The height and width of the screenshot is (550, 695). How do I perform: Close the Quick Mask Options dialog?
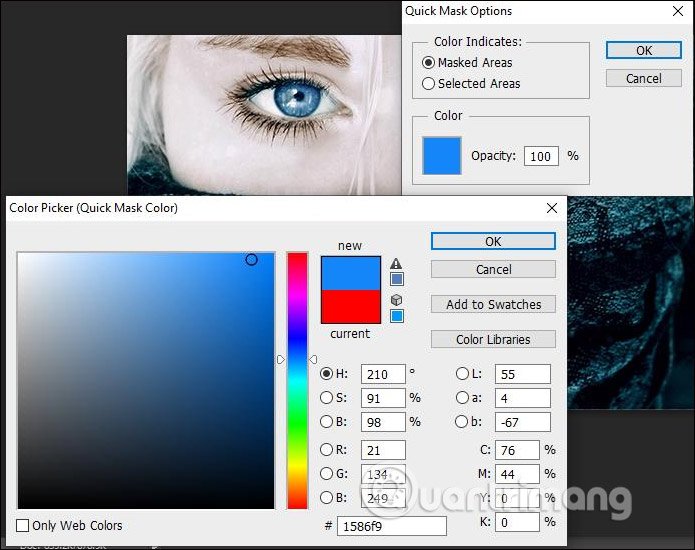coord(678,11)
